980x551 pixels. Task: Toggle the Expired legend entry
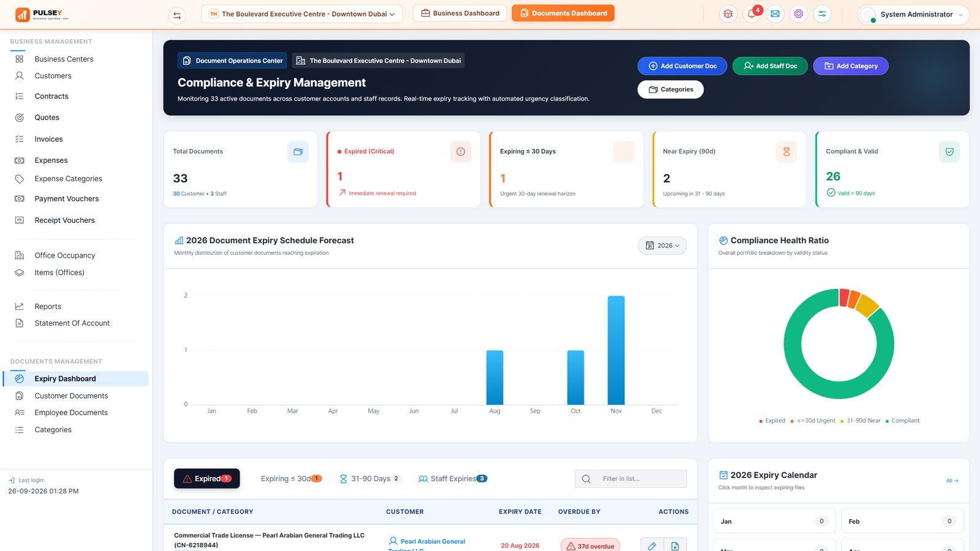772,421
